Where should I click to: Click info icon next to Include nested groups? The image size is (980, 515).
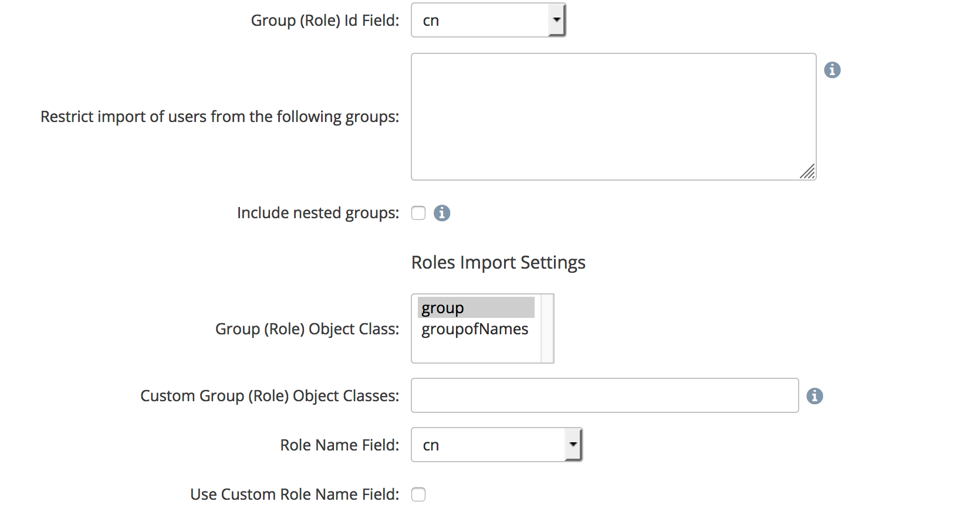(x=442, y=213)
